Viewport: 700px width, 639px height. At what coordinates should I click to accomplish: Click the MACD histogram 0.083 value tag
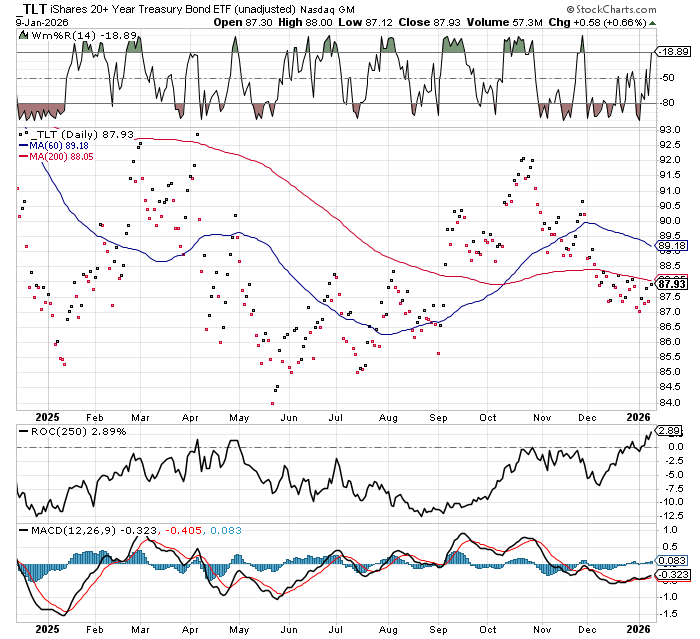pyautogui.click(x=668, y=564)
